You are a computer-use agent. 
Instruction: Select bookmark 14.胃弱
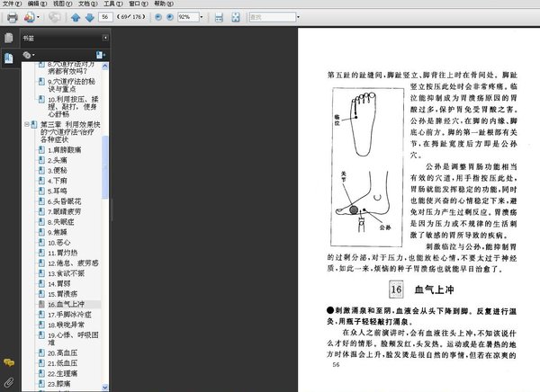click(58, 283)
